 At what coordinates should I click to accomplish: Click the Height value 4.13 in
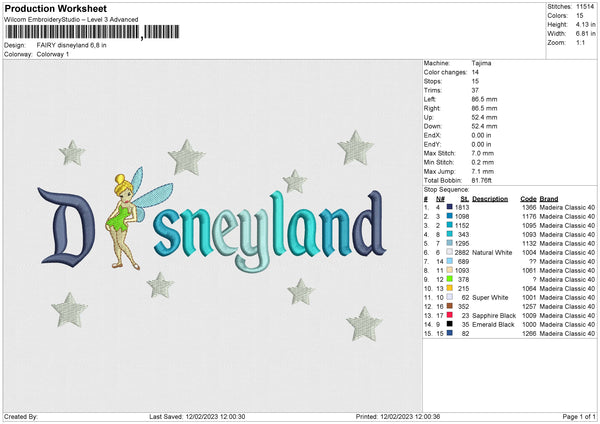coord(585,24)
